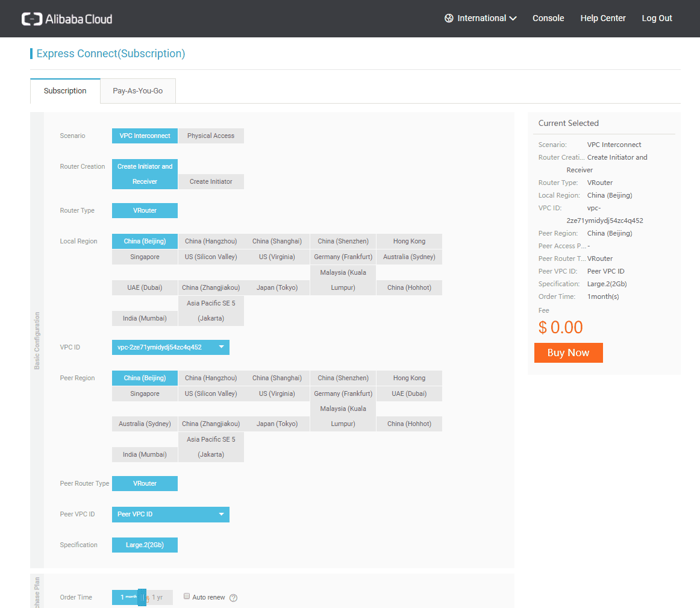Set Peer Region to China (Hangzhou)

pyautogui.click(x=211, y=378)
